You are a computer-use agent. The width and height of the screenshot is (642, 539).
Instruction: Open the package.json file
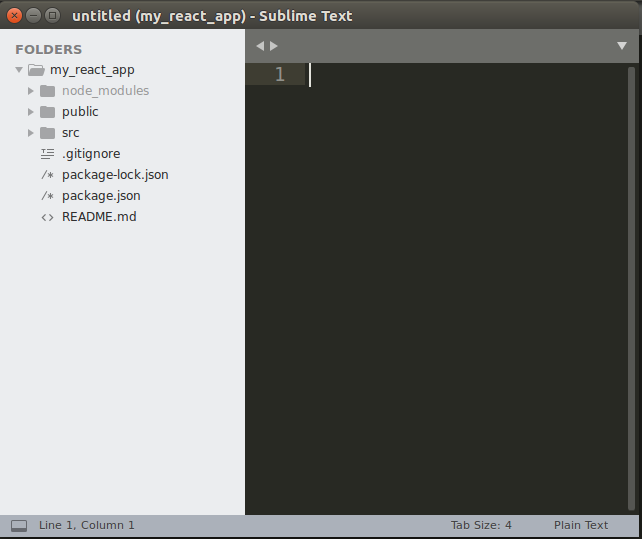pyautogui.click(x=101, y=196)
